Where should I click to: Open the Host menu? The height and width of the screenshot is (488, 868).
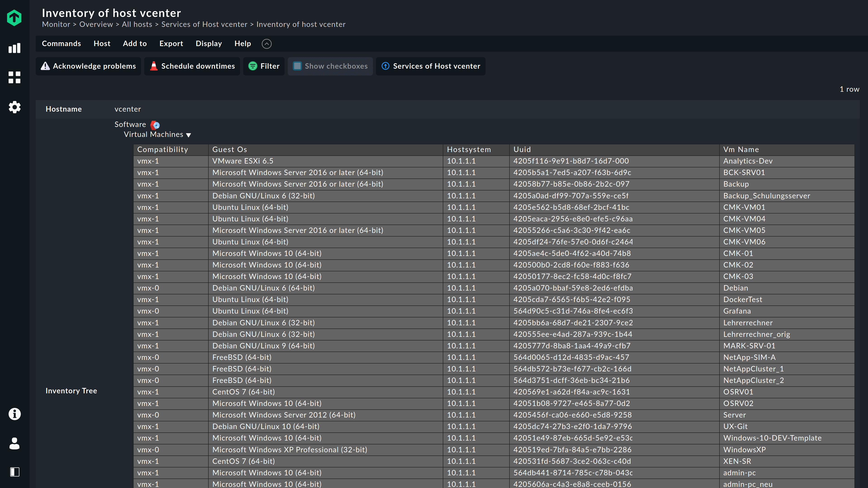102,43
